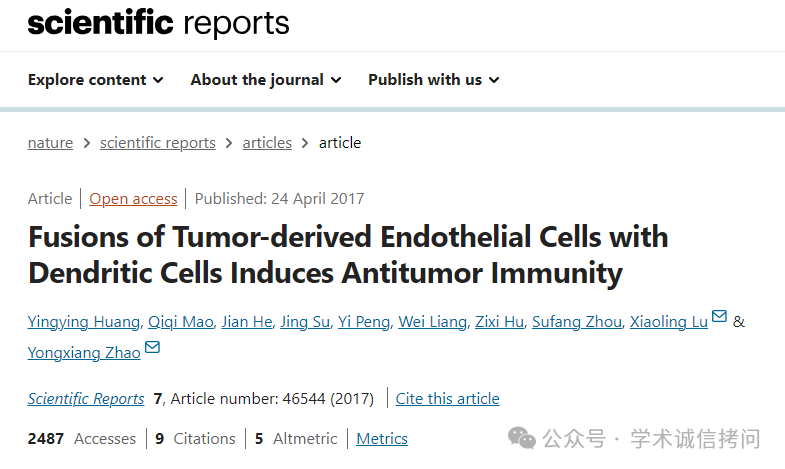Open Sufang Zhou author link
This screenshot has width=785, height=469.
577,322
